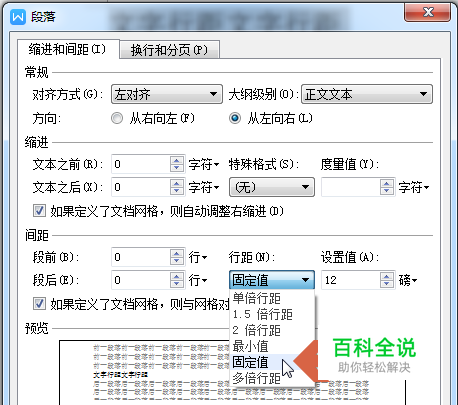
Task: Click the 文本之前 indent input field
Action: (x=140, y=164)
